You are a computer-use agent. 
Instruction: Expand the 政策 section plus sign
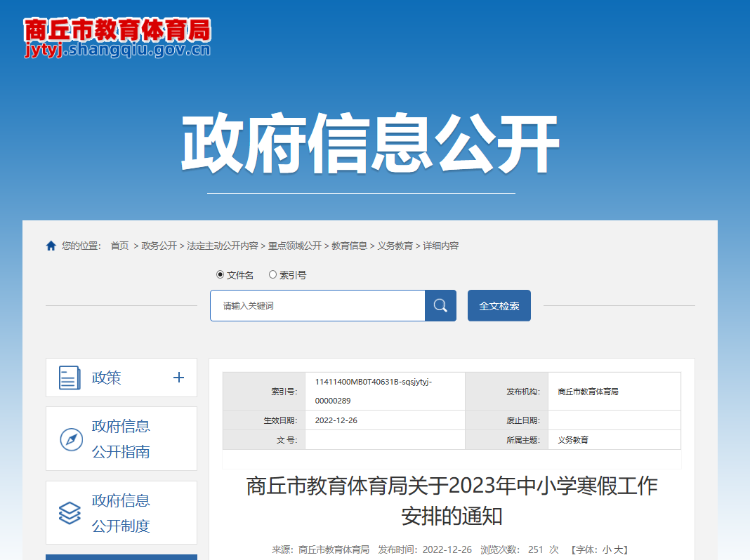[178, 378]
